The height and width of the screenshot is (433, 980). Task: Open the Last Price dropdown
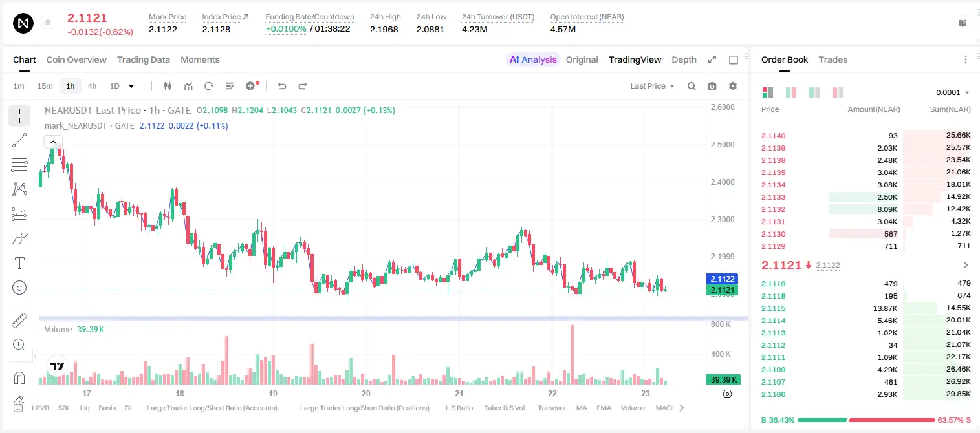(652, 86)
